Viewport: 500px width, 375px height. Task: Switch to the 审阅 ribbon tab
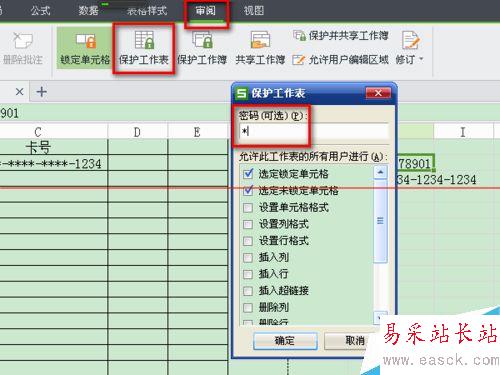click(205, 11)
